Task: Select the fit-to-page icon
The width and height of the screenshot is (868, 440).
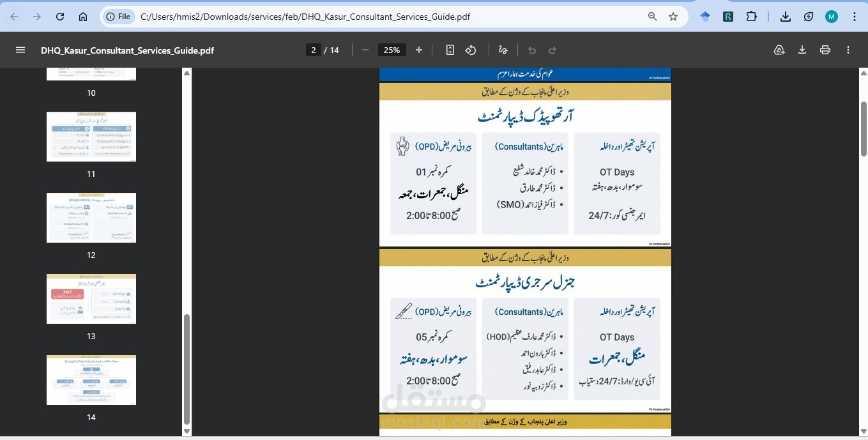Action: pos(450,50)
